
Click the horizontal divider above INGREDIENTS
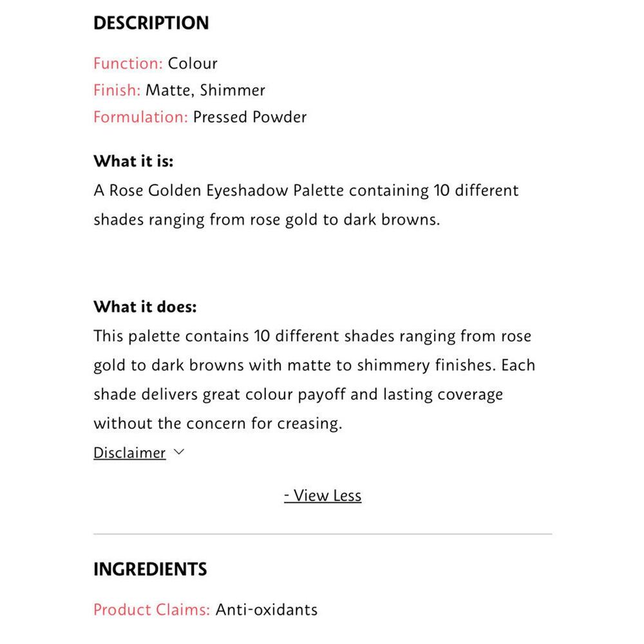(323, 534)
